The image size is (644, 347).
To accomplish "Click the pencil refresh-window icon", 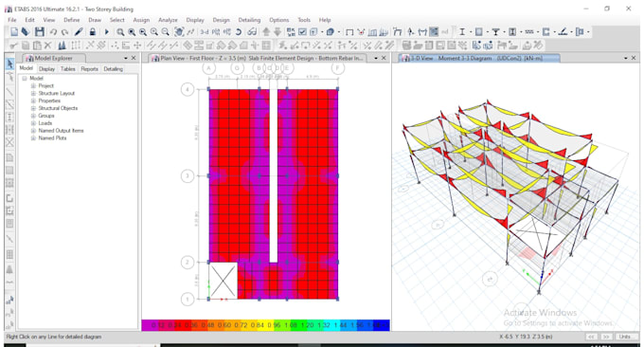I will pos(79,31).
